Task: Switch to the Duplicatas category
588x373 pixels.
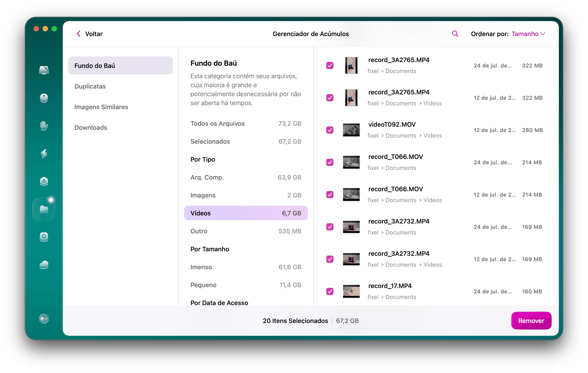Action: point(90,86)
